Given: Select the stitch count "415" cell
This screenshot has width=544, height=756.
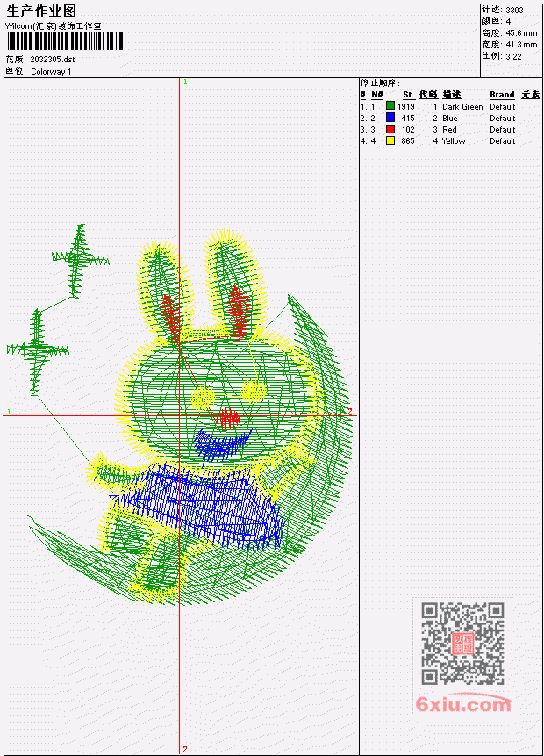Looking at the screenshot, I should pyautogui.click(x=408, y=119).
